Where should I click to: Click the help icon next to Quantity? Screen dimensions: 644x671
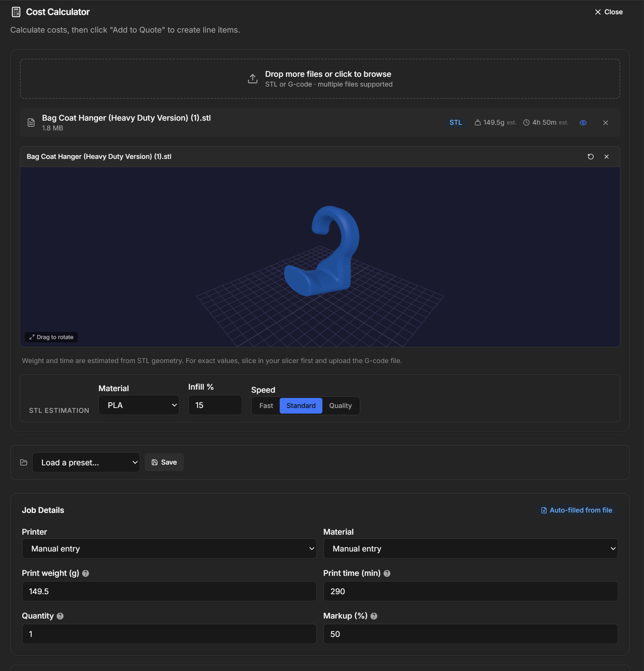point(60,616)
